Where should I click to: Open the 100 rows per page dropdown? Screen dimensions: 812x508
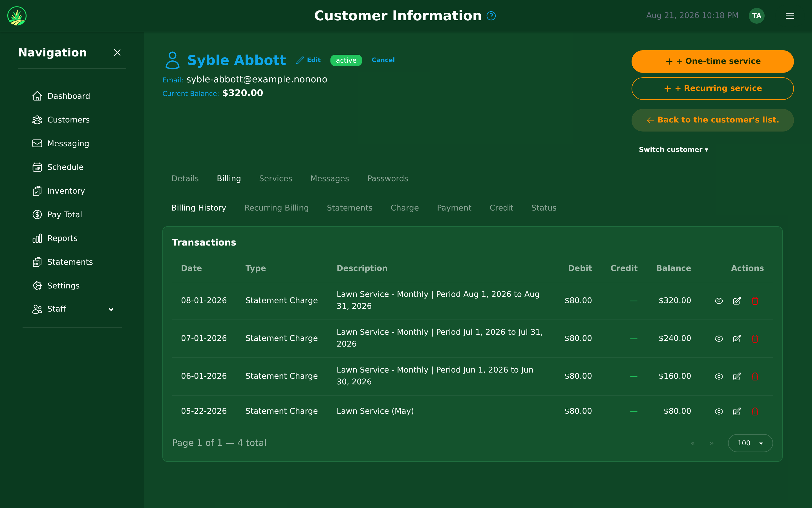(750, 443)
